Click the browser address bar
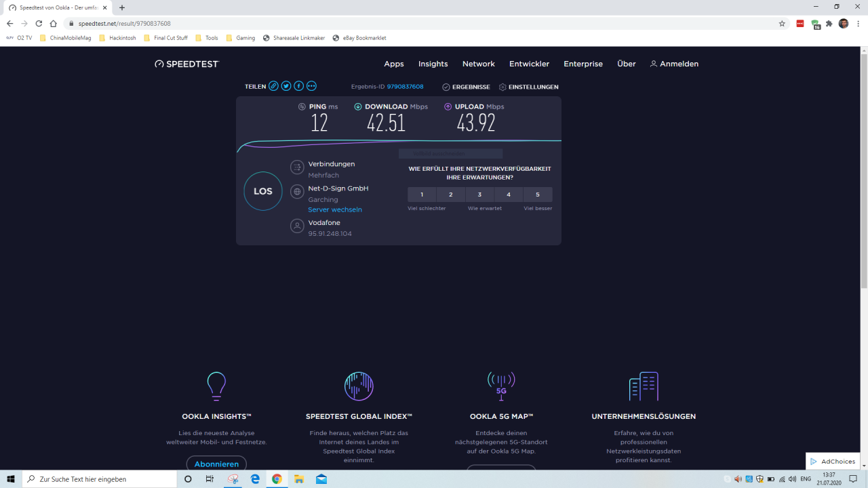 (420, 23)
